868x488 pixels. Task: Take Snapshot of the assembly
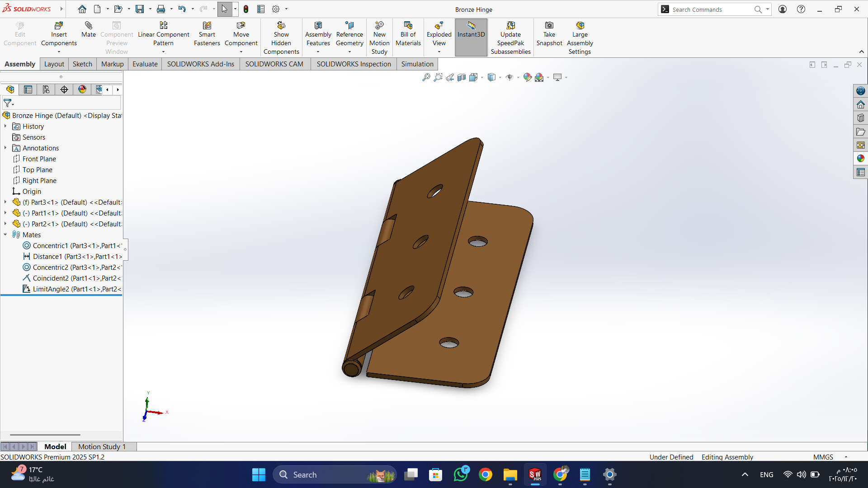tap(549, 34)
